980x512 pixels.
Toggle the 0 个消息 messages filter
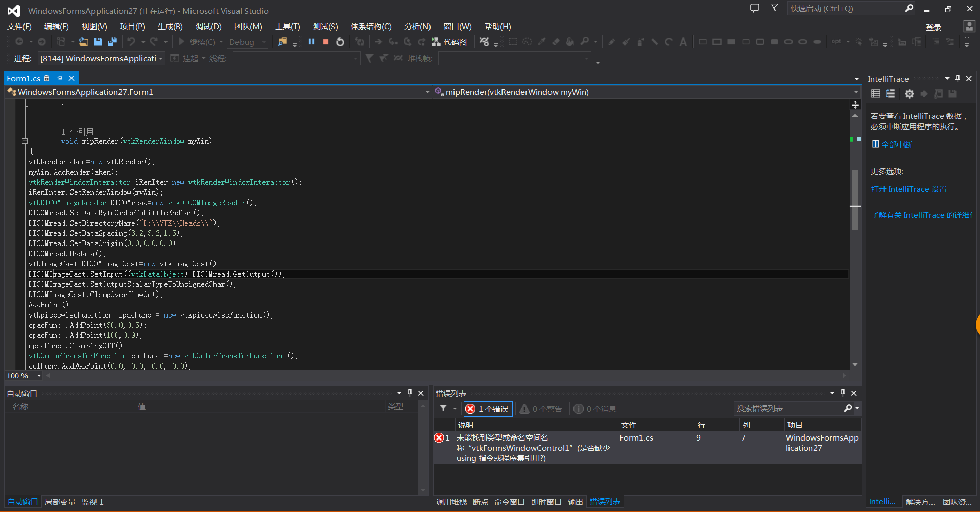(x=595, y=409)
